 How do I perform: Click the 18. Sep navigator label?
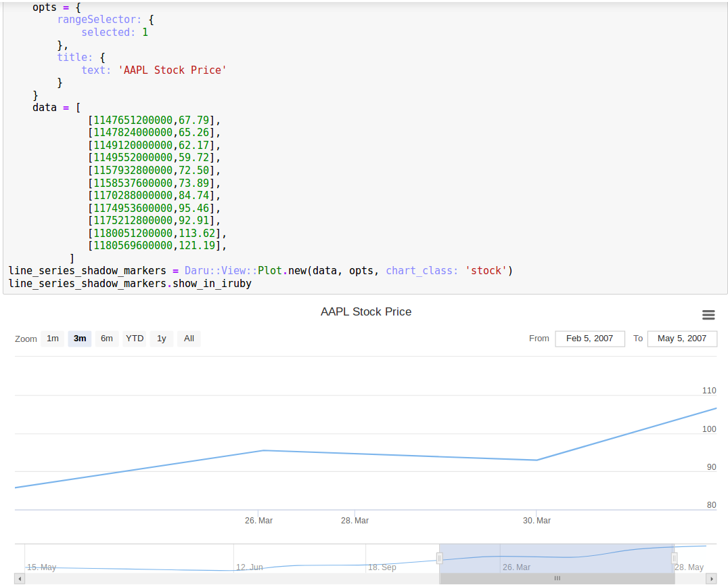coord(382,567)
